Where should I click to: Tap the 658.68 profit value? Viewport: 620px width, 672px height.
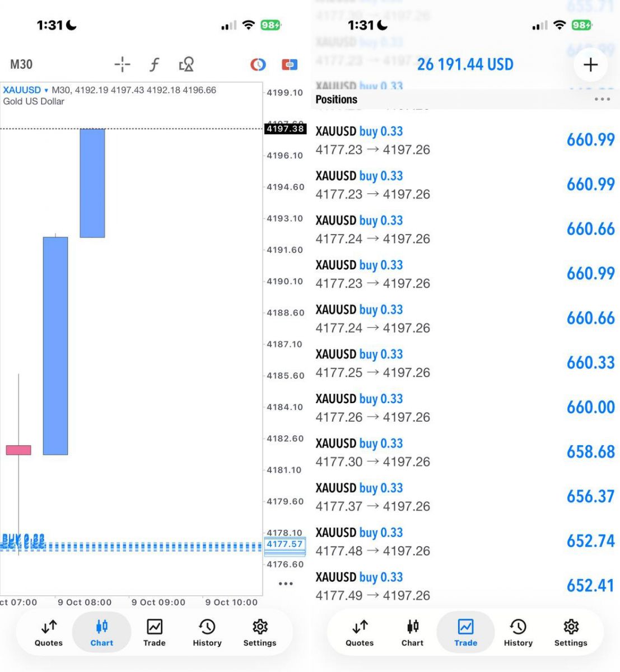coord(590,452)
